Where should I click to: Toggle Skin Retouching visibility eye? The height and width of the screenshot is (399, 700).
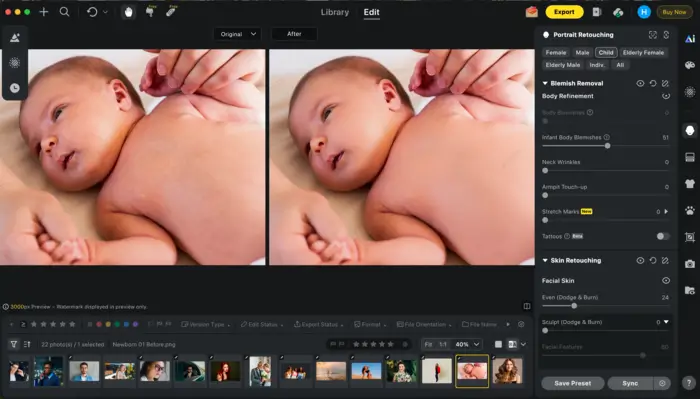[x=640, y=260]
